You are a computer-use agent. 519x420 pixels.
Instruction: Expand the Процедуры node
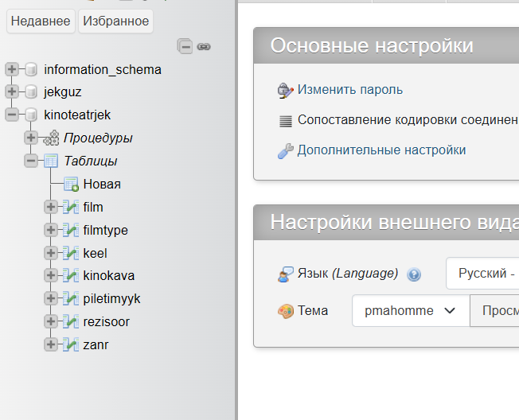[x=31, y=138]
